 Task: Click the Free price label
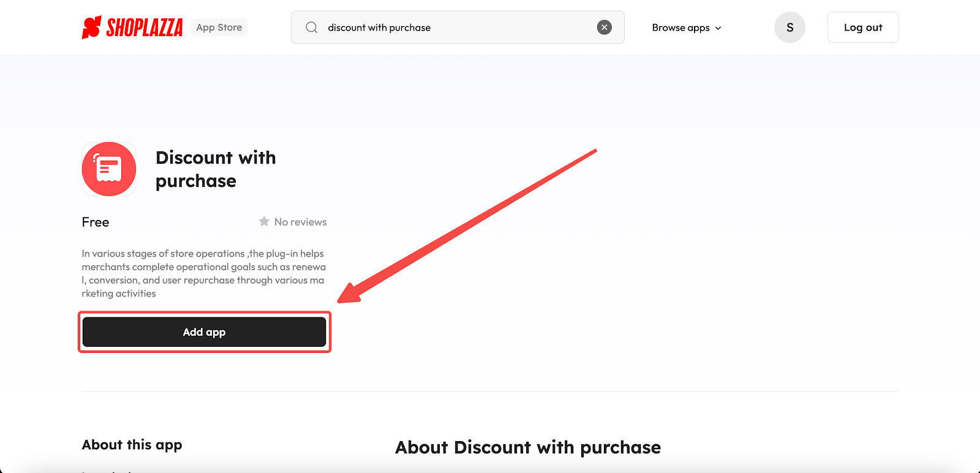pyautogui.click(x=96, y=222)
